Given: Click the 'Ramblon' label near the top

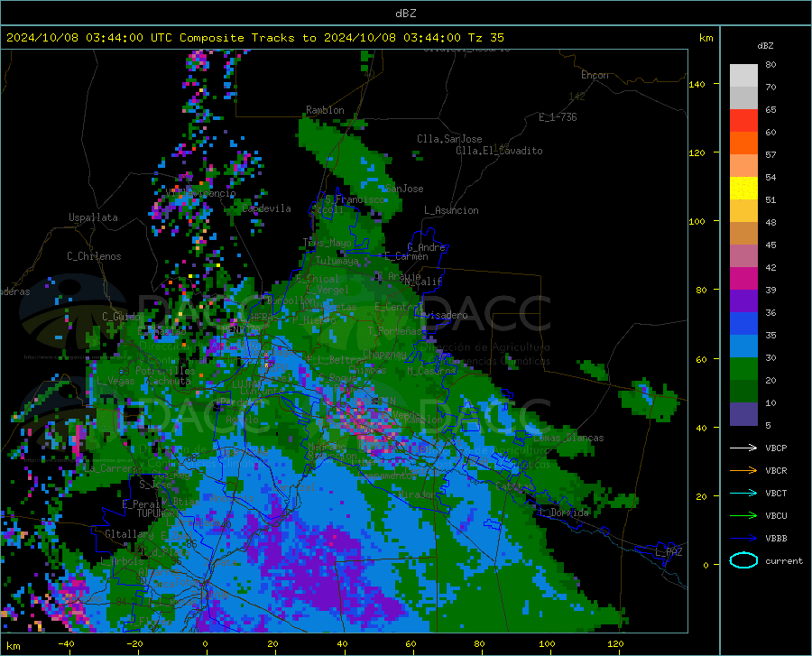Looking at the screenshot, I should click(325, 110).
